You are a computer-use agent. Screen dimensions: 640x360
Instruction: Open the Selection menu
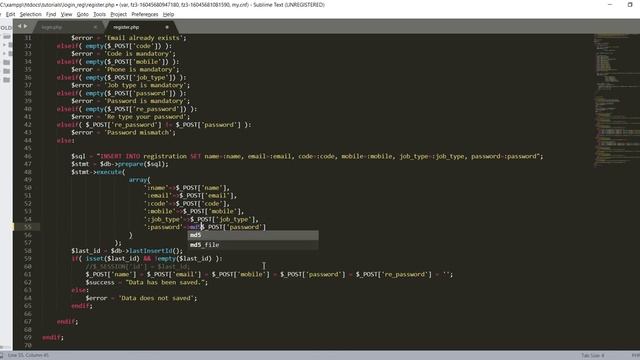point(31,14)
